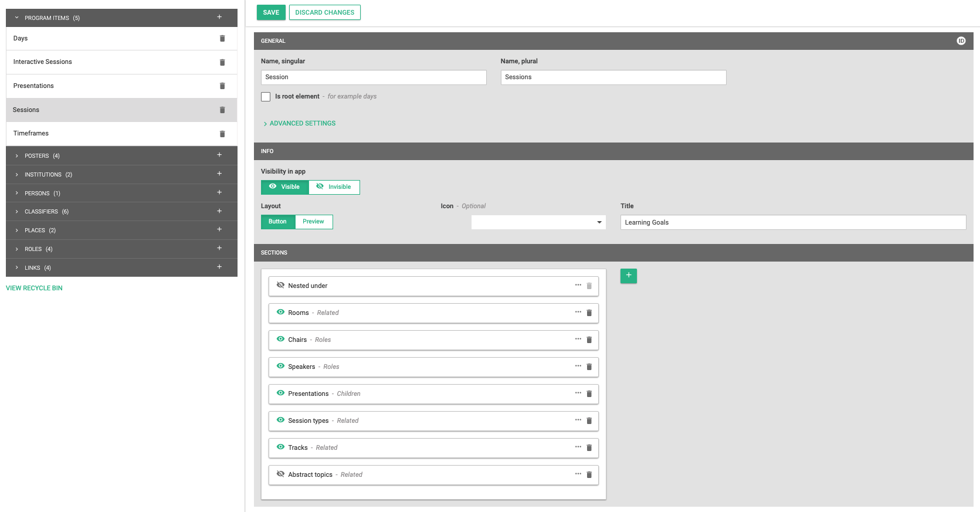Select Preview layout tab
Viewport: 980px width, 512px height.
pyautogui.click(x=314, y=222)
